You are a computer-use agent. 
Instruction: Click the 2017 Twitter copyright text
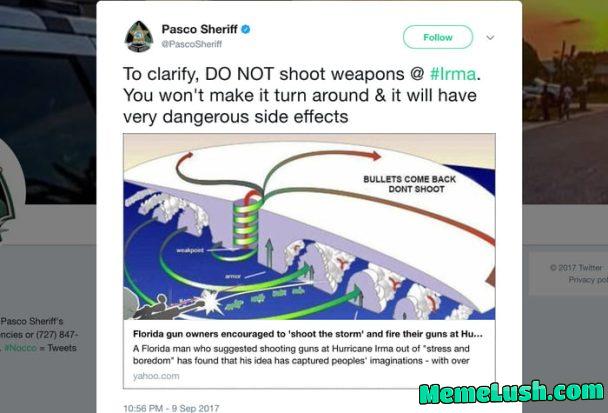tap(576, 268)
